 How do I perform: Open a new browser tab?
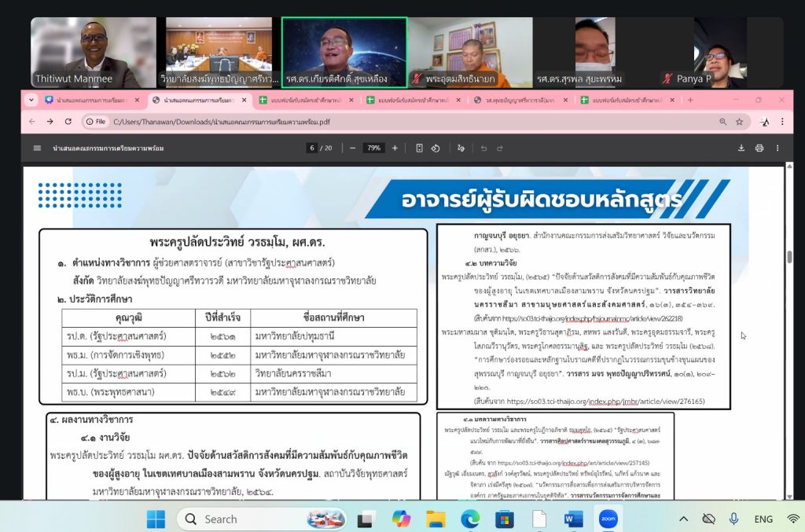tap(690, 100)
